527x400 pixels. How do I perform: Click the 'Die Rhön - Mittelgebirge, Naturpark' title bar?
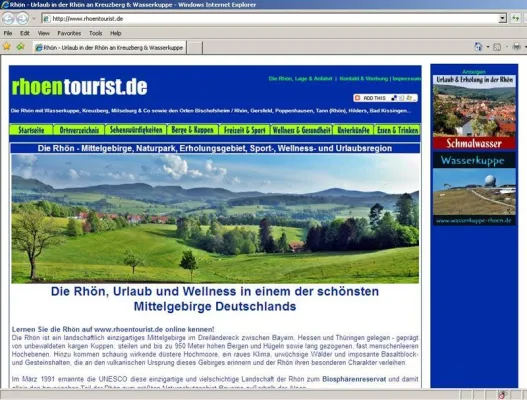(x=215, y=148)
